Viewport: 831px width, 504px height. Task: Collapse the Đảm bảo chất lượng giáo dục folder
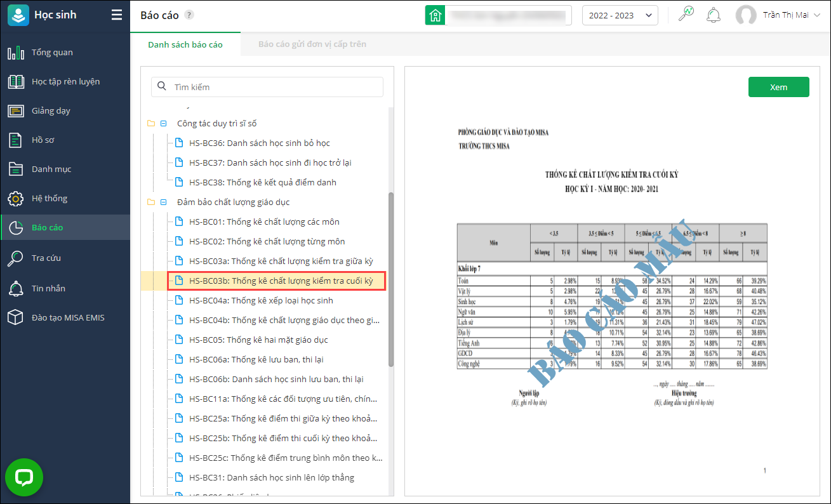[x=164, y=202]
